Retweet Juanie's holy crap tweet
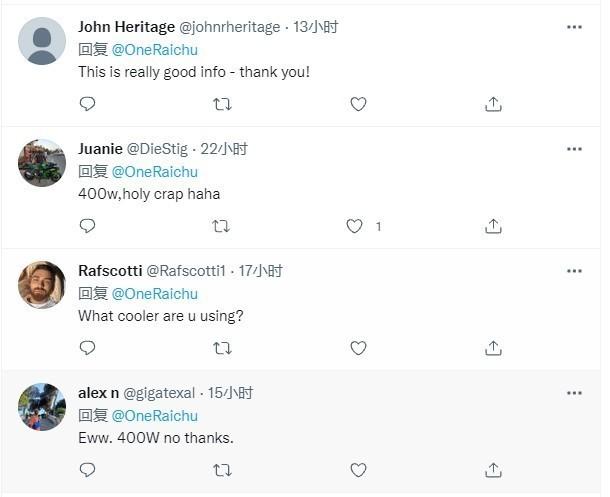Viewport: 610px width, 497px height. (x=222, y=226)
